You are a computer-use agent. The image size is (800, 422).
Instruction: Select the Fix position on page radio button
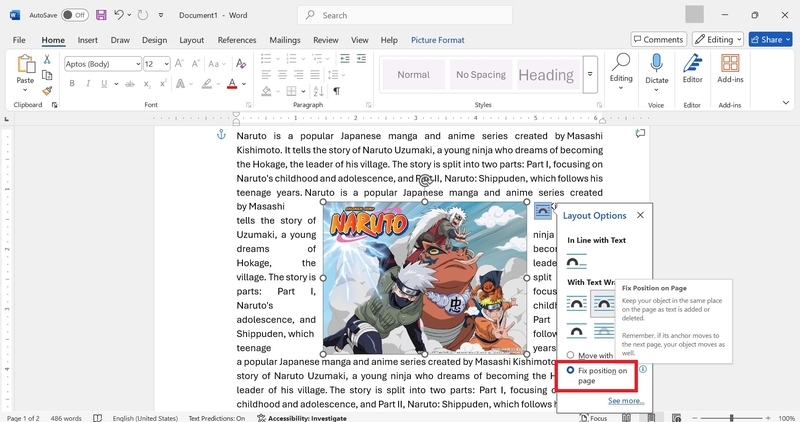pos(570,370)
